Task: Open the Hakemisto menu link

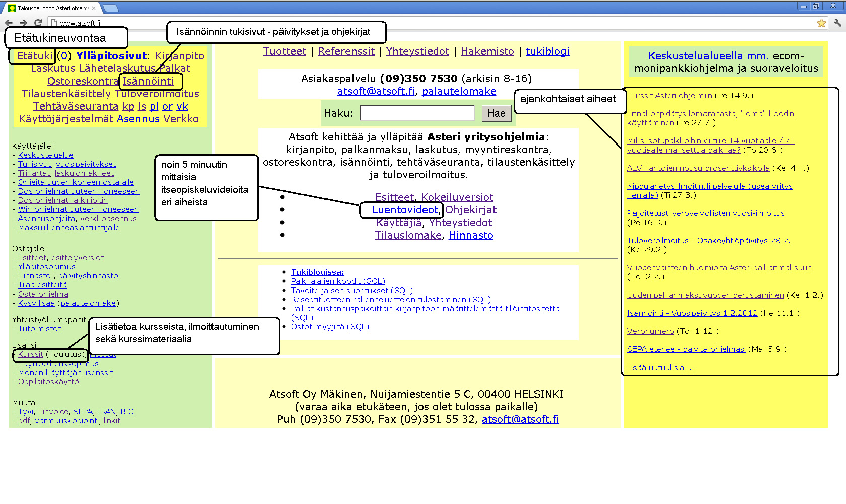Action: point(487,51)
